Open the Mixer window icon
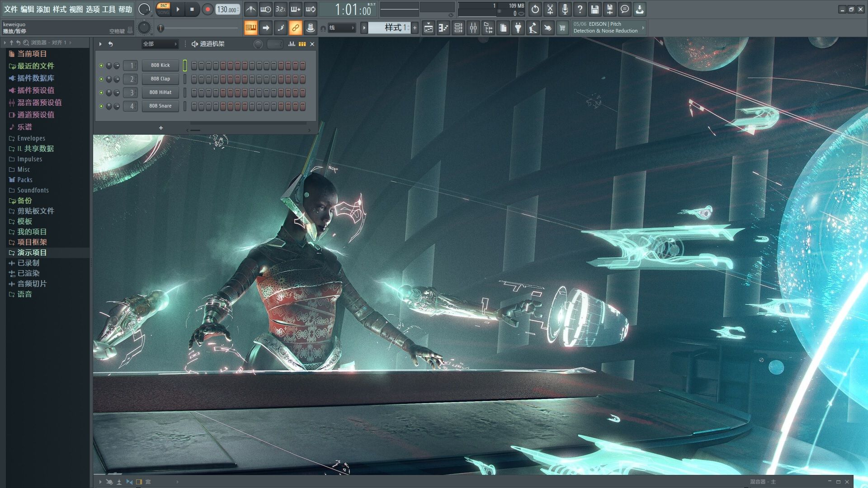 tap(473, 28)
